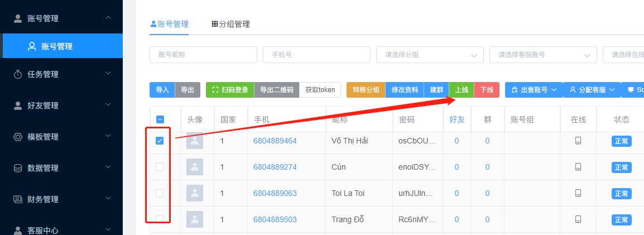This screenshot has height=235, width=644.
Task: Click the green 上线 button
Action: (461, 90)
